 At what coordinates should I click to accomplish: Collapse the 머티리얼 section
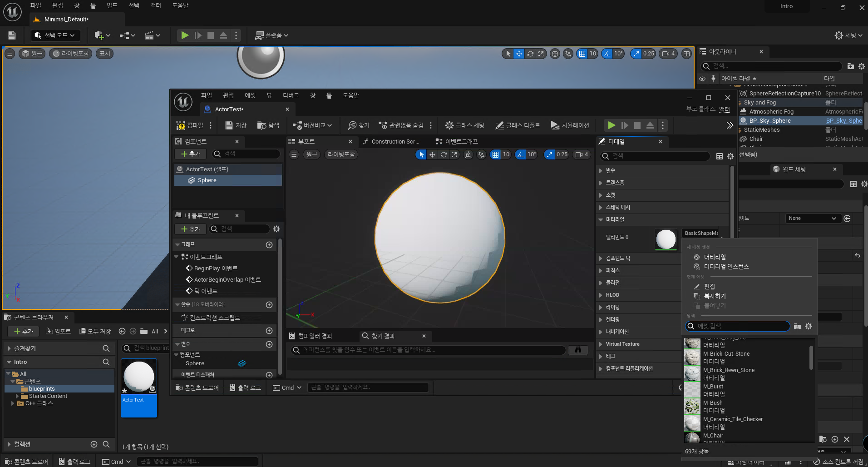pyautogui.click(x=601, y=220)
